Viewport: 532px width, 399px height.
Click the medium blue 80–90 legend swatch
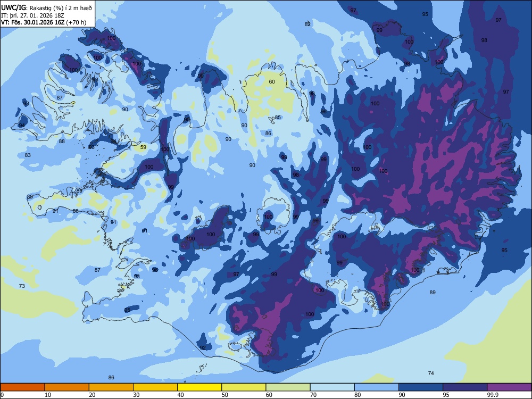click(x=377, y=387)
